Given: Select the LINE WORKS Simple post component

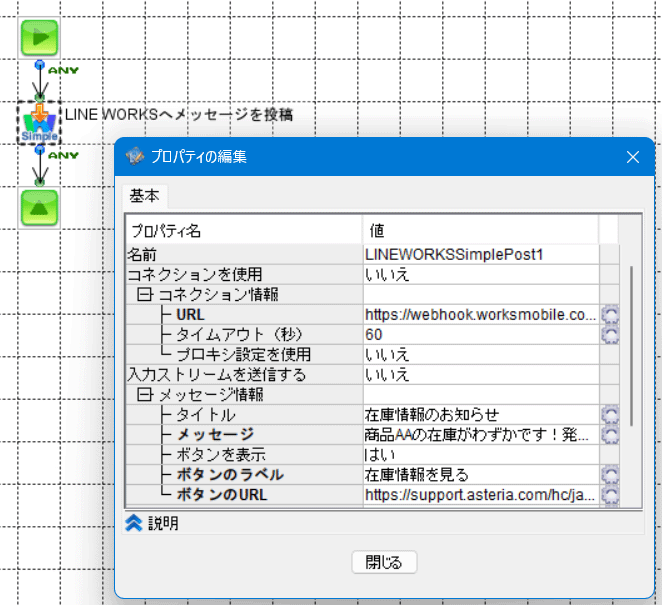Looking at the screenshot, I should (x=39, y=123).
